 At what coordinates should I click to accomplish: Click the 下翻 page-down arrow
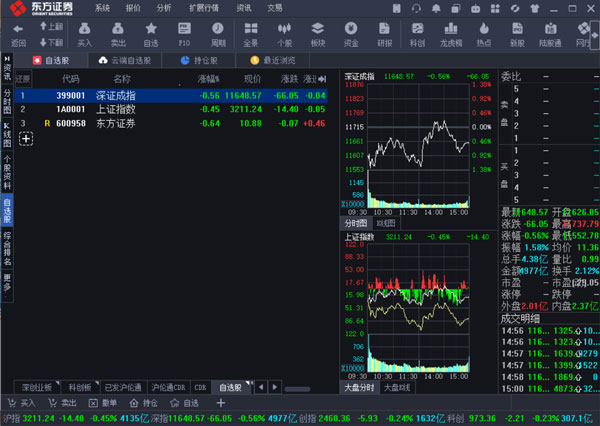(43, 42)
